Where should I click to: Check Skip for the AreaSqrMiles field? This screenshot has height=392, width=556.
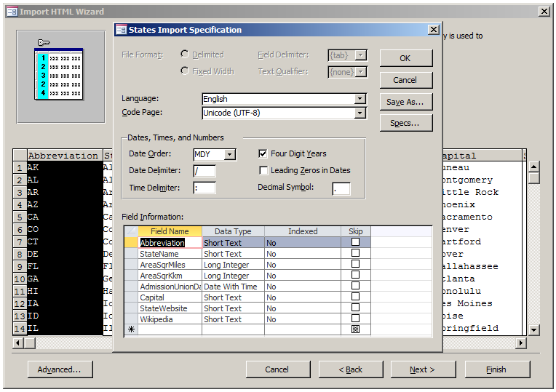355,264
